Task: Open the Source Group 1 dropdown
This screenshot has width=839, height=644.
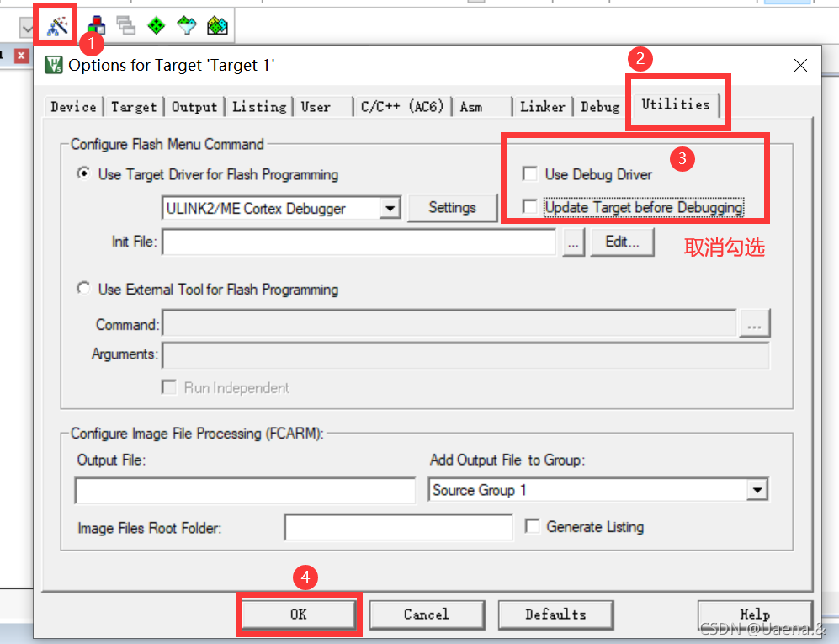Action: pyautogui.click(x=757, y=490)
